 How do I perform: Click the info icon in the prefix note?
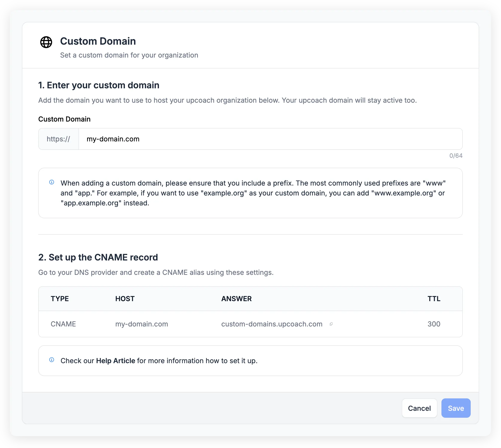[x=52, y=183]
